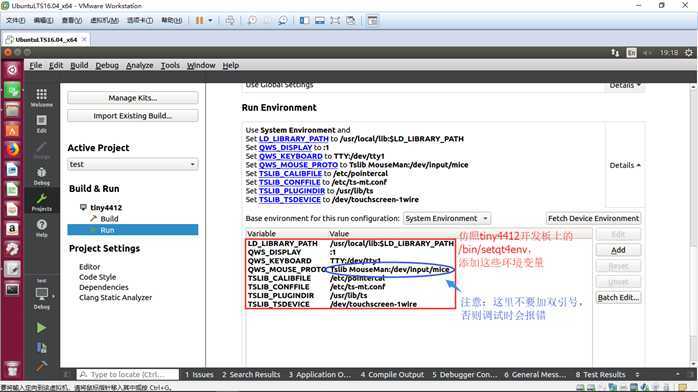Open Terminal from Ubuntu dock
The image size is (698, 392).
coord(12,289)
